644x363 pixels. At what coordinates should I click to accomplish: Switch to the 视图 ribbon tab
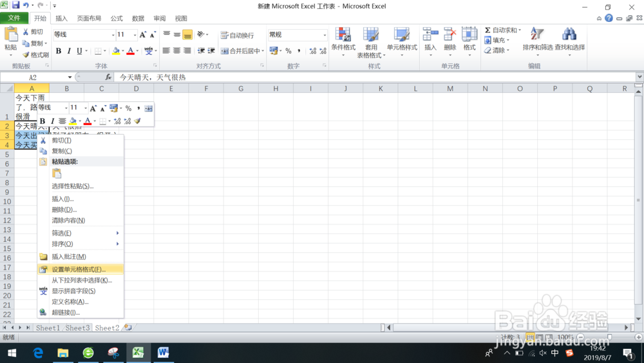tap(181, 19)
